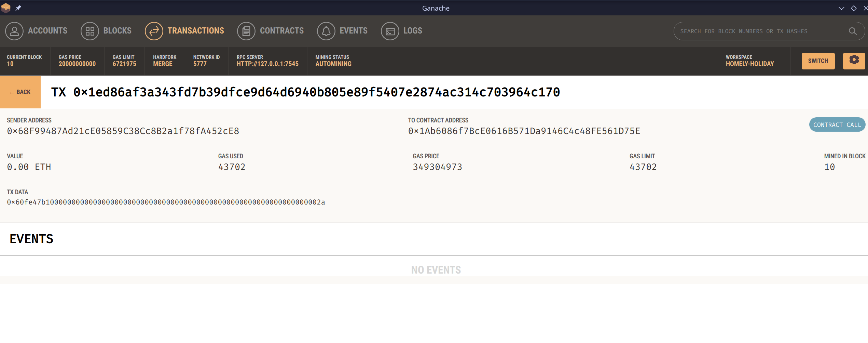
Task: Select the Transactions arrows icon
Action: click(x=154, y=31)
